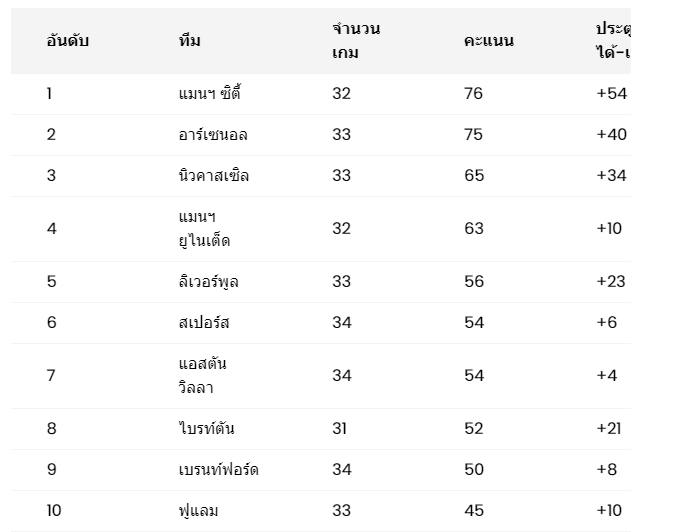Select team name แมนฯ ซิตี้
This screenshot has height=532, width=684.
click(209, 93)
